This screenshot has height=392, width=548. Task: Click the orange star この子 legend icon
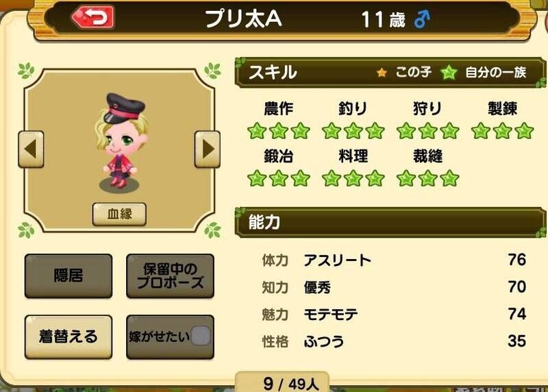tap(382, 73)
